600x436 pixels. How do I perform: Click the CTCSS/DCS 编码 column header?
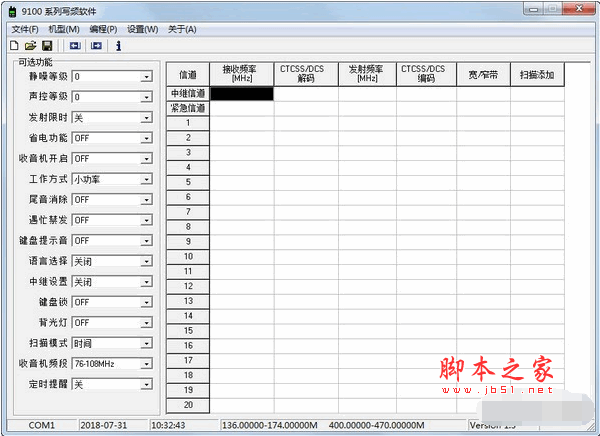[x=426, y=74]
